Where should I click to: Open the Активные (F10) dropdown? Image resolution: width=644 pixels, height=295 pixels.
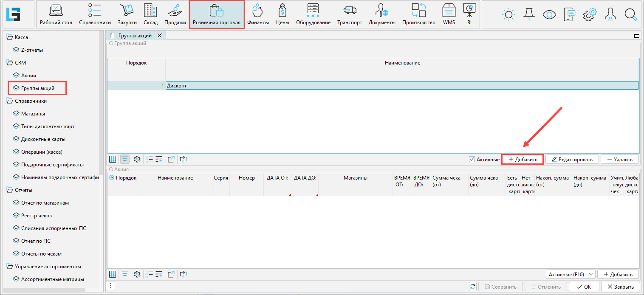click(x=571, y=275)
